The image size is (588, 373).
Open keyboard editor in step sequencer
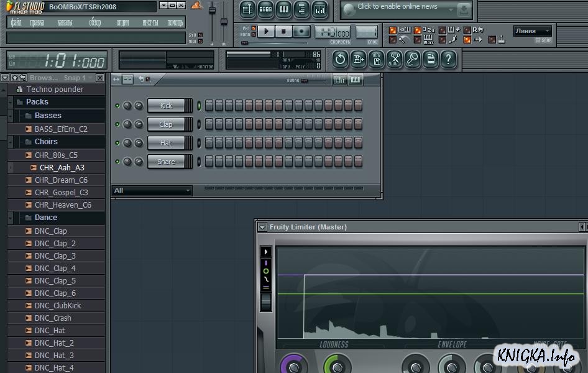coord(356,80)
